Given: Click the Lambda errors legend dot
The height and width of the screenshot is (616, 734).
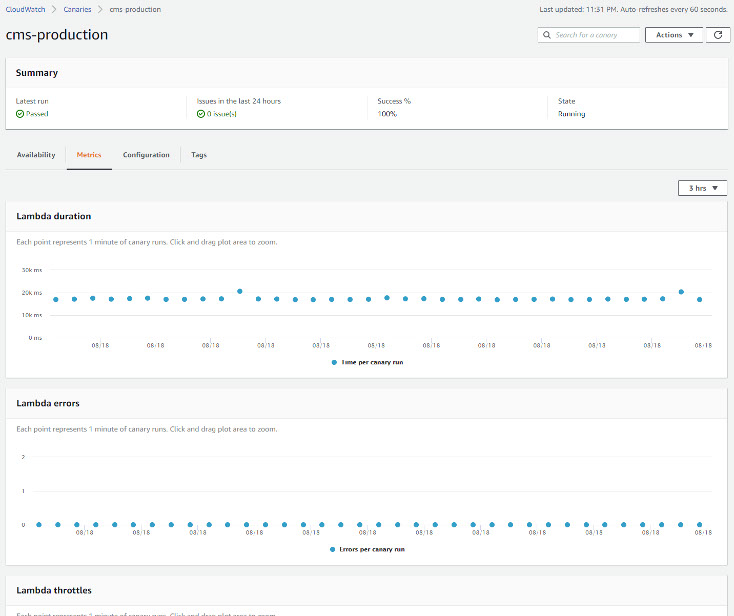Looking at the screenshot, I should click(330, 548).
